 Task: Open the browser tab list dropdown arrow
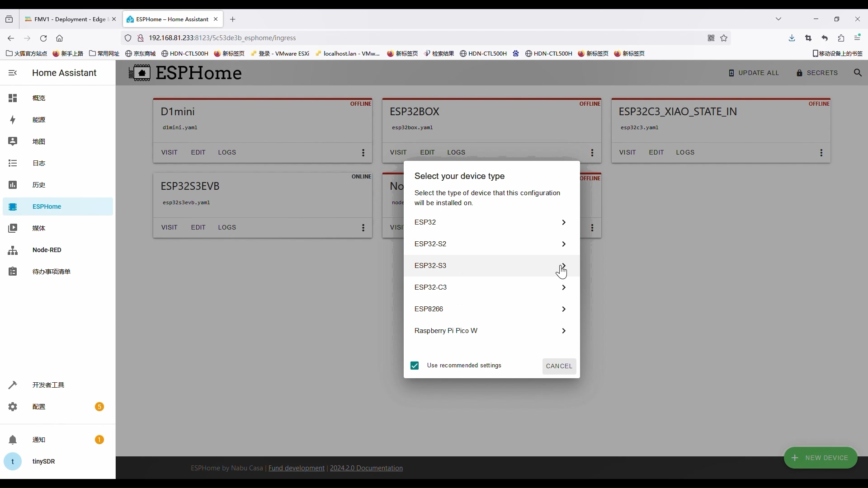pyautogui.click(x=778, y=19)
